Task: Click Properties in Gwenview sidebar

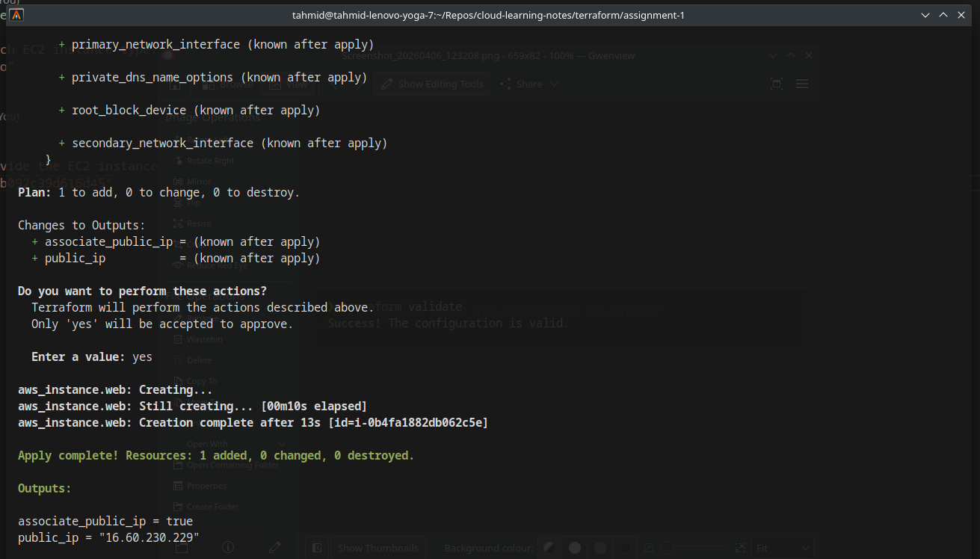Action: click(200, 486)
